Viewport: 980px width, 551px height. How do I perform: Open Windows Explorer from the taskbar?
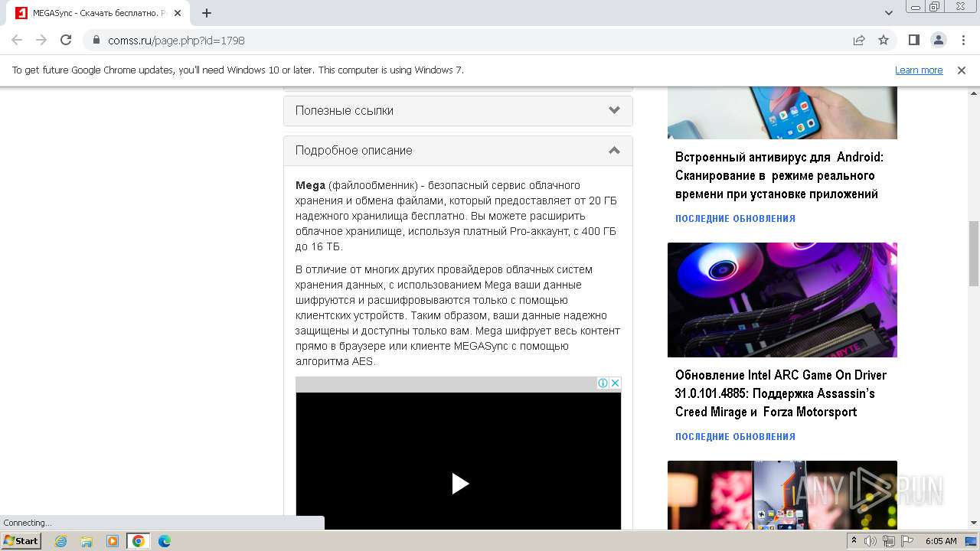(87, 541)
